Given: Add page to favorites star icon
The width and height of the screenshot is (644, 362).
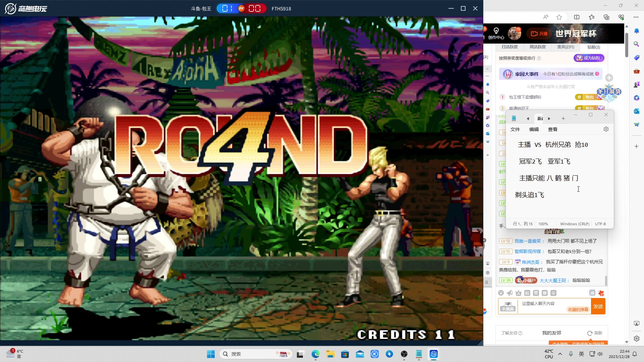Looking at the screenshot, I should pos(559,17).
